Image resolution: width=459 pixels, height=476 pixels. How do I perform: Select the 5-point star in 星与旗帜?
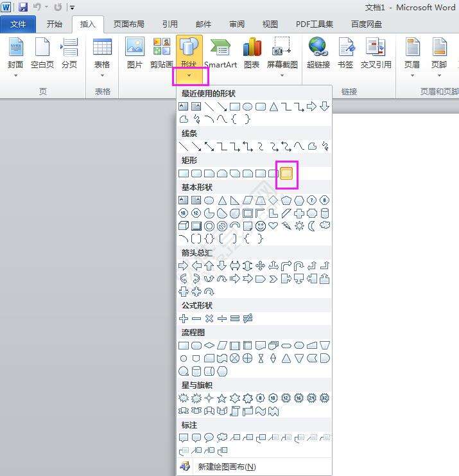221,398
